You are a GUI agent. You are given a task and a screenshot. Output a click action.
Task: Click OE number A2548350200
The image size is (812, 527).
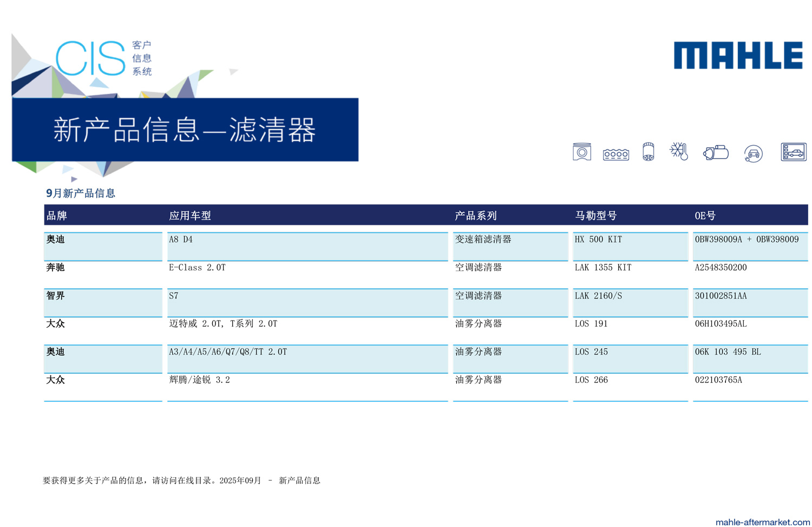pyautogui.click(x=721, y=268)
